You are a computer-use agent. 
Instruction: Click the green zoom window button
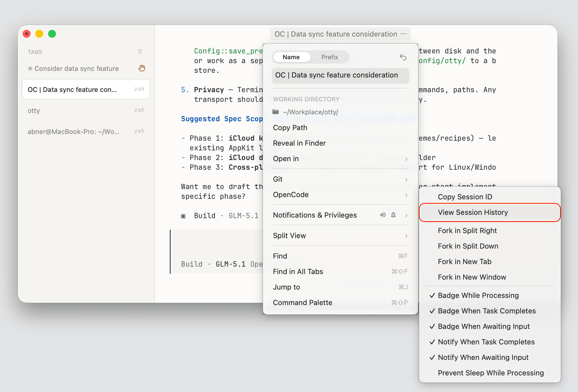tap(52, 34)
